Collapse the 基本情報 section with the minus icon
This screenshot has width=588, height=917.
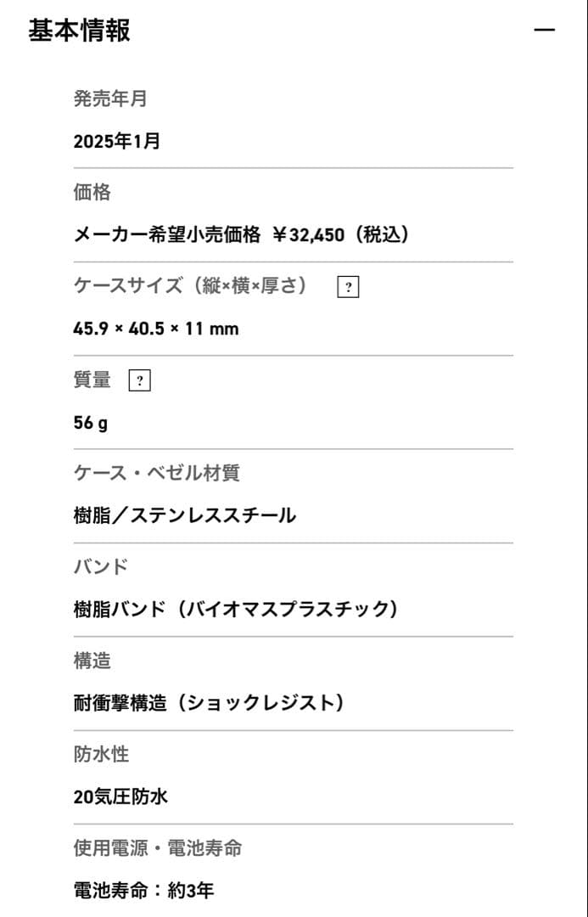544,31
